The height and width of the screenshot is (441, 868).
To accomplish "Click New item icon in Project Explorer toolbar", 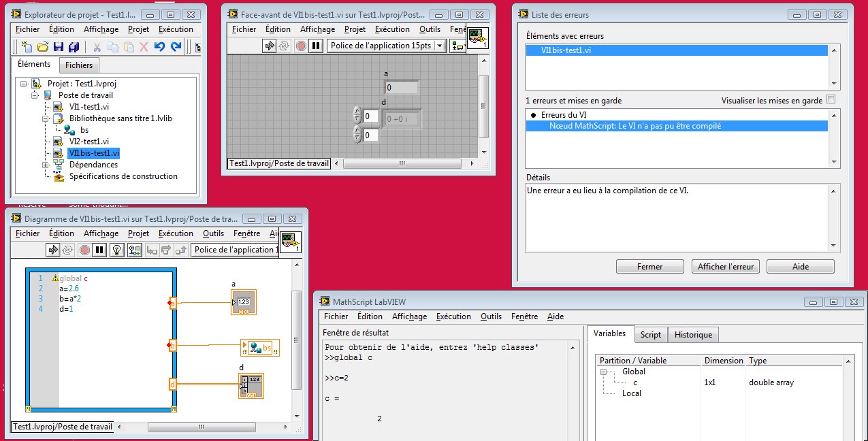I will (27, 47).
